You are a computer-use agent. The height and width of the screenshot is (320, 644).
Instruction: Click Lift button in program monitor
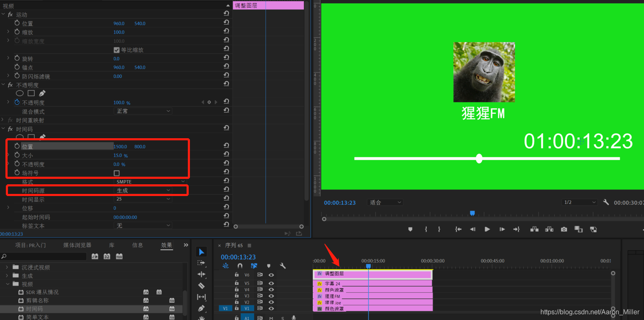(x=534, y=229)
